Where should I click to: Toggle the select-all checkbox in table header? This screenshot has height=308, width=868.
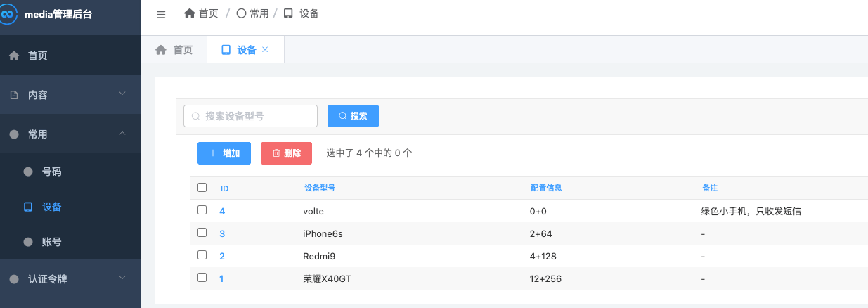(202, 188)
